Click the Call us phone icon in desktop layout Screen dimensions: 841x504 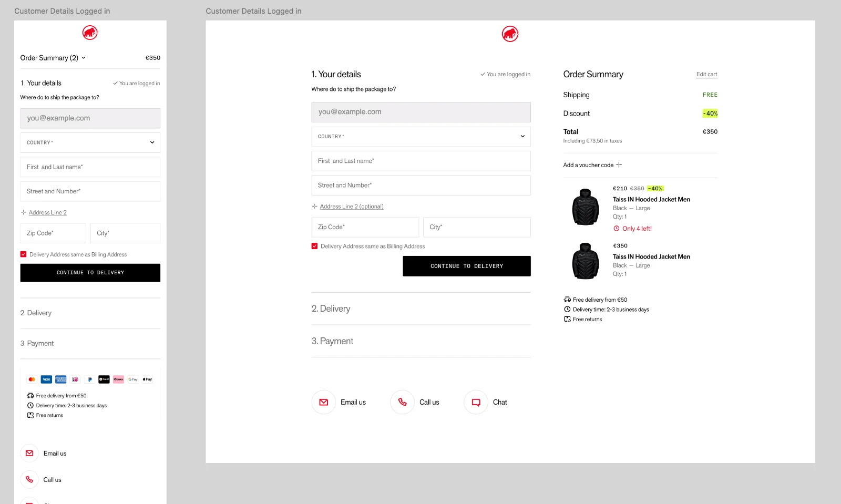403,402
